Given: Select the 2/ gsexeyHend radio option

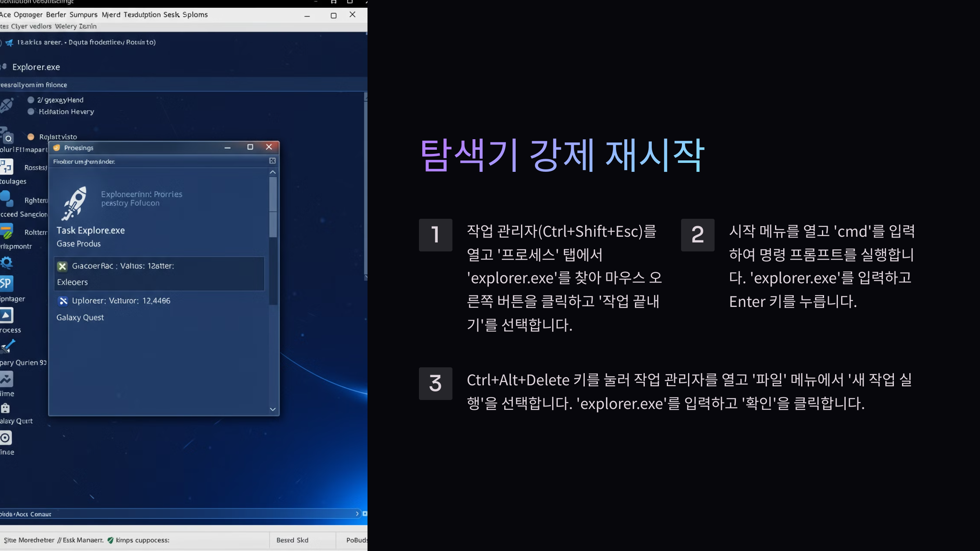Looking at the screenshot, I should tap(31, 100).
